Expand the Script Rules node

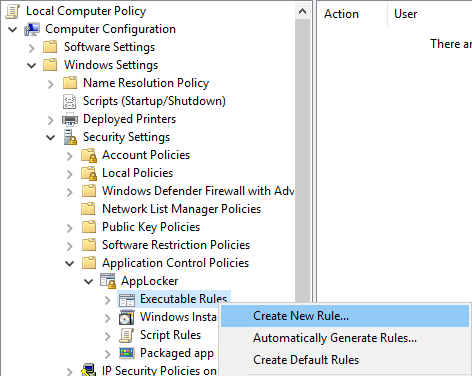pos(108,336)
